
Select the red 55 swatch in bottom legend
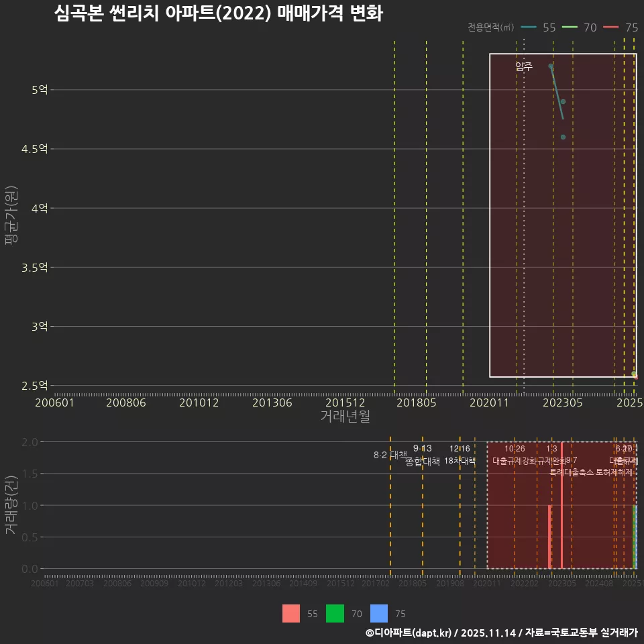point(291,614)
